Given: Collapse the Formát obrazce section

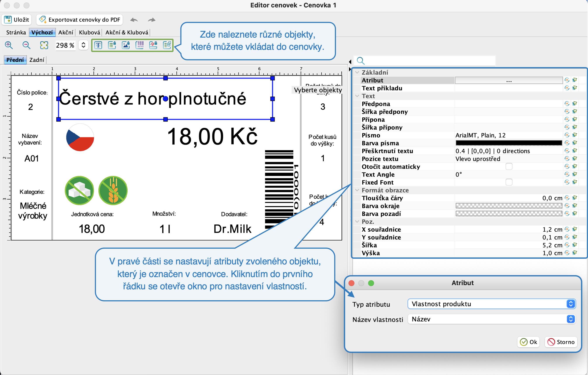Looking at the screenshot, I should 357,190.
